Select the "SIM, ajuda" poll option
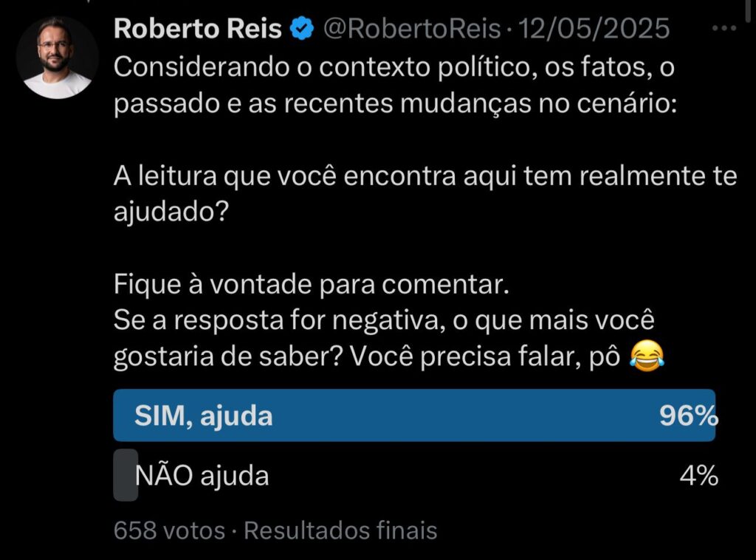756x560 pixels. 204,416
